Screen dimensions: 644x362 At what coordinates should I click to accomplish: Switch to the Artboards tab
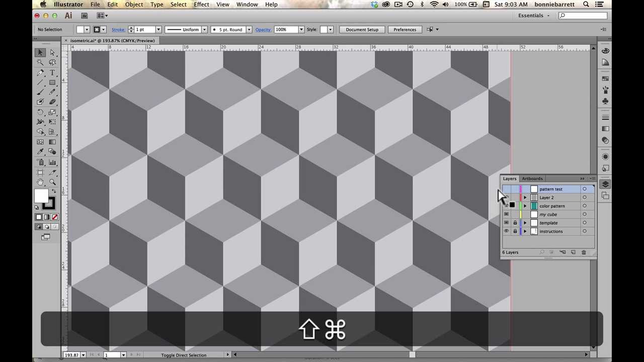coord(532,178)
